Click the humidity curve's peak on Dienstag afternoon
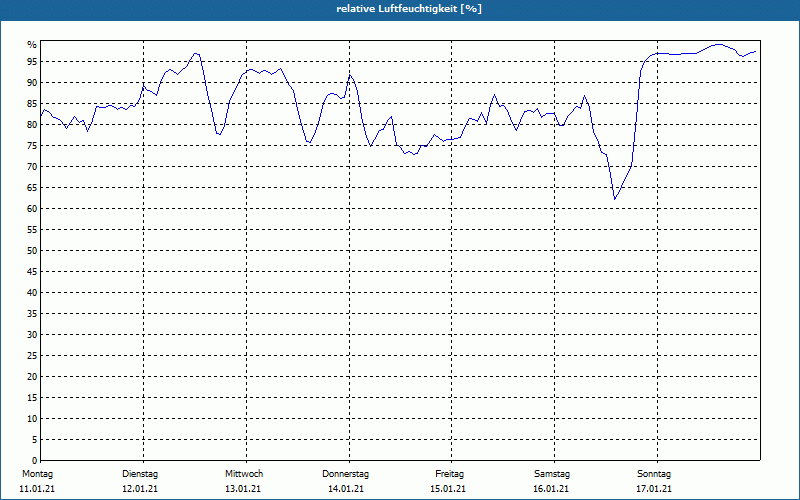Screen dimensions: 800x500 click(196, 53)
